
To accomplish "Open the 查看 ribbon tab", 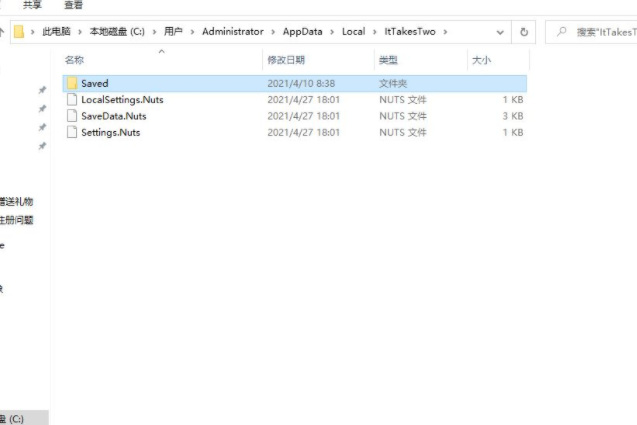I will point(74,5).
